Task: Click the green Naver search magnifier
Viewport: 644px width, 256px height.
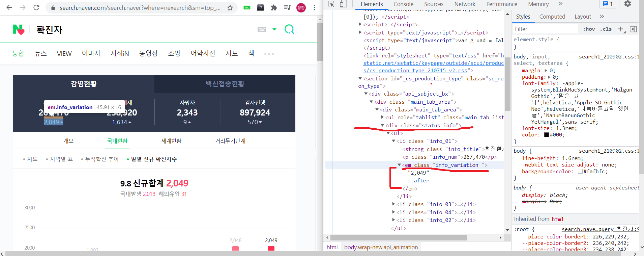Action: tap(289, 29)
